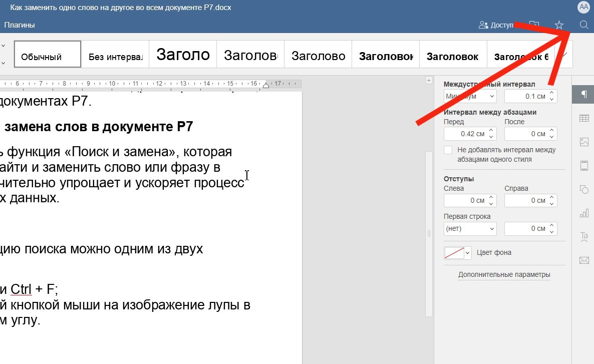
Task: Open the table settings panel
Action: click(x=584, y=118)
